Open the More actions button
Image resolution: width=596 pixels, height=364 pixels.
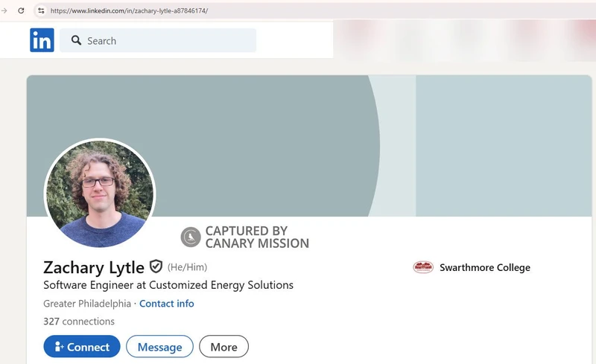pyautogui.click(x=224, y=347)
